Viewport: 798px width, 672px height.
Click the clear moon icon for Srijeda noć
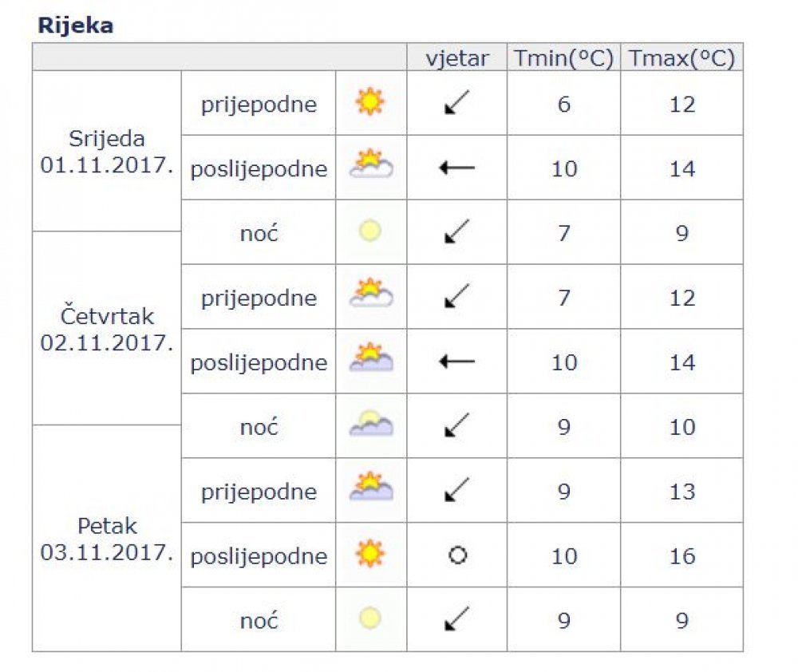pos(370,231)
